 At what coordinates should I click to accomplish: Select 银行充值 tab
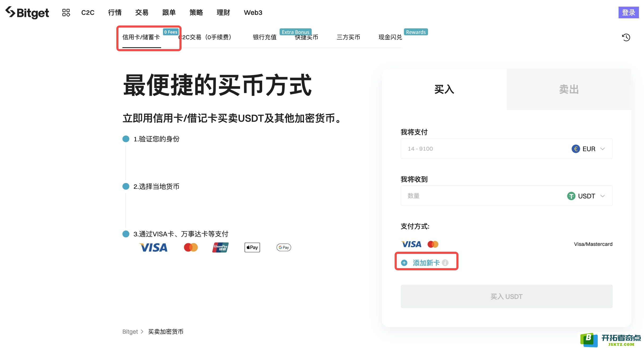pos(264,37)
